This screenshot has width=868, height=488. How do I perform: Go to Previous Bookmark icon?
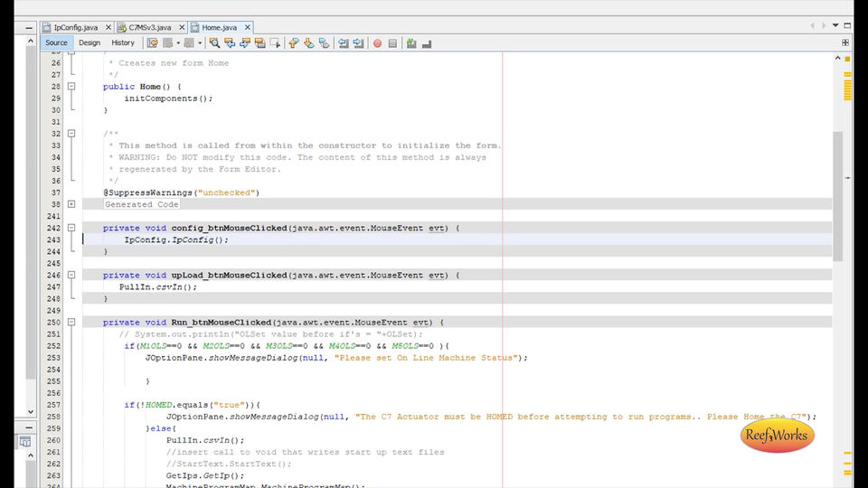click(294, 43)
